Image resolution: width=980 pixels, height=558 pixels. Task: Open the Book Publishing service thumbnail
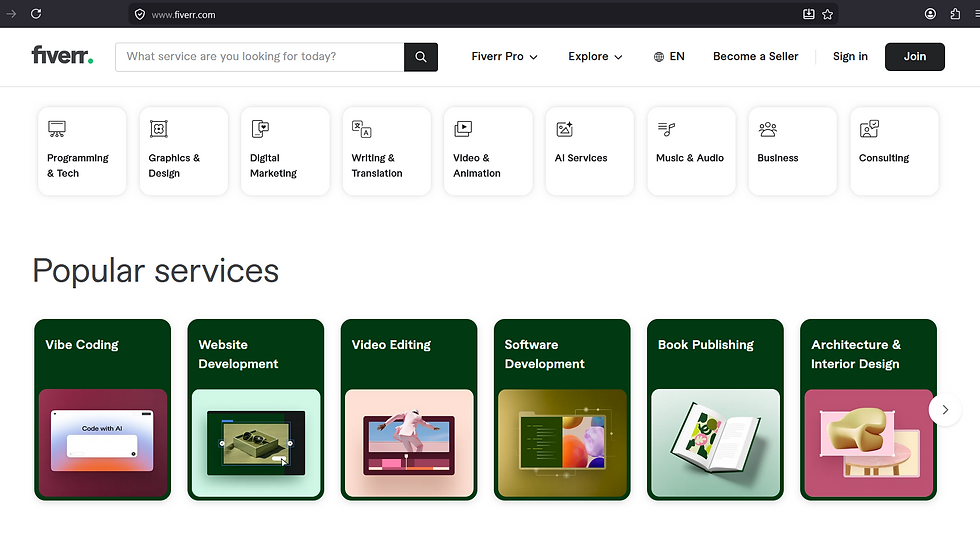(715, 443)
